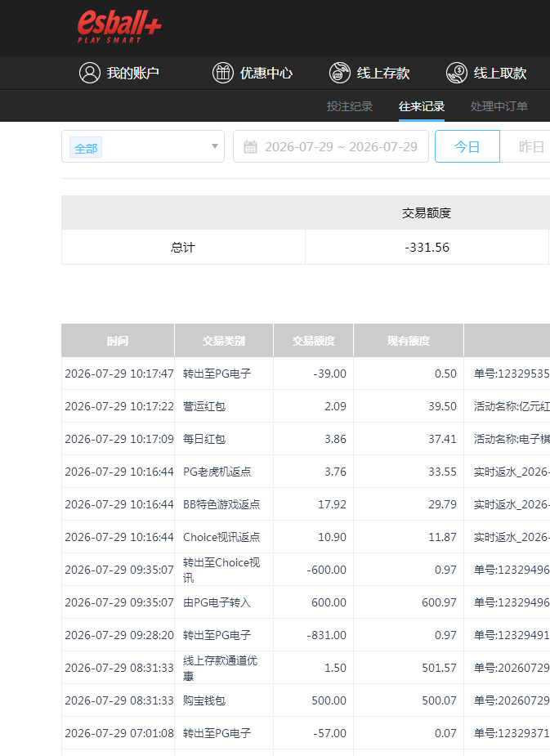The height and width of the screenshot is (756, 550).
Task: Open 线上取款 menu item
Action: tap(500, 73)
